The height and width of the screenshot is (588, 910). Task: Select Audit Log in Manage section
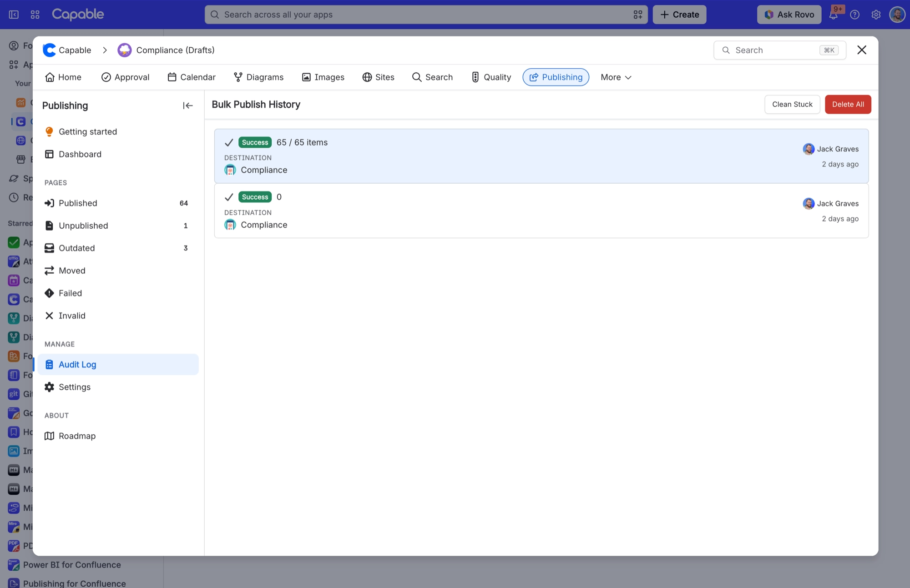(118, 364)
